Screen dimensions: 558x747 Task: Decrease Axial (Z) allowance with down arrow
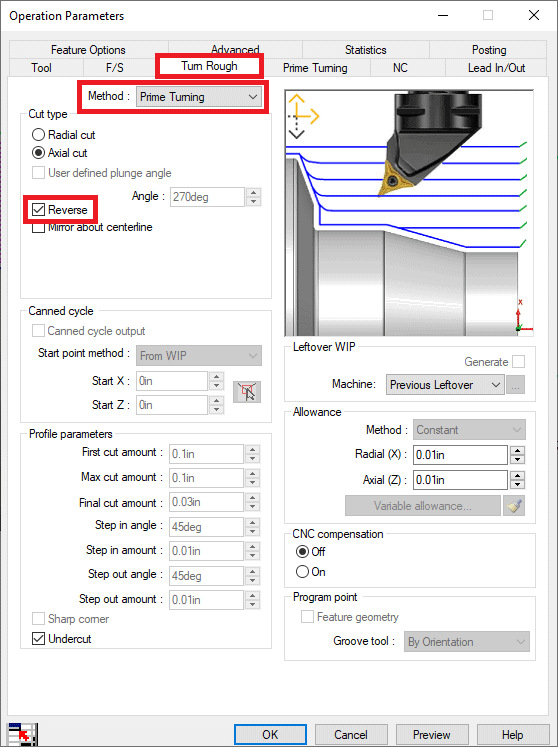pyautogui.click(x=517, y=485)
